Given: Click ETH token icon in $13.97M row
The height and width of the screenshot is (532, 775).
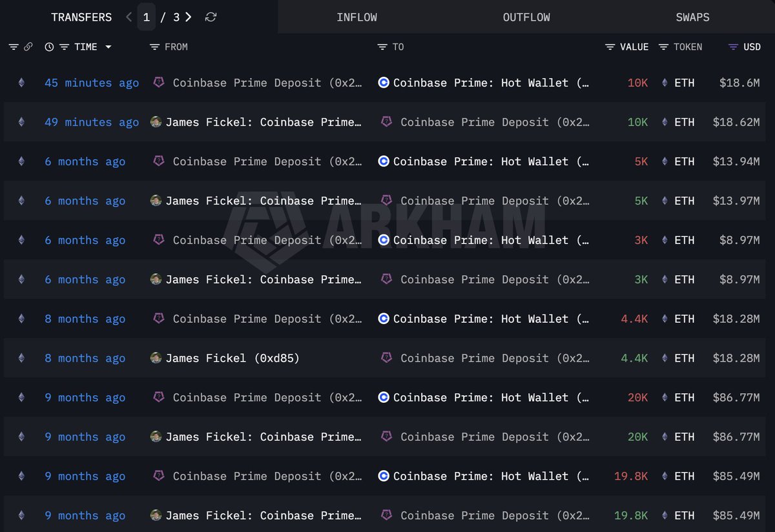Looking at the screenshot, I should 665,201.
